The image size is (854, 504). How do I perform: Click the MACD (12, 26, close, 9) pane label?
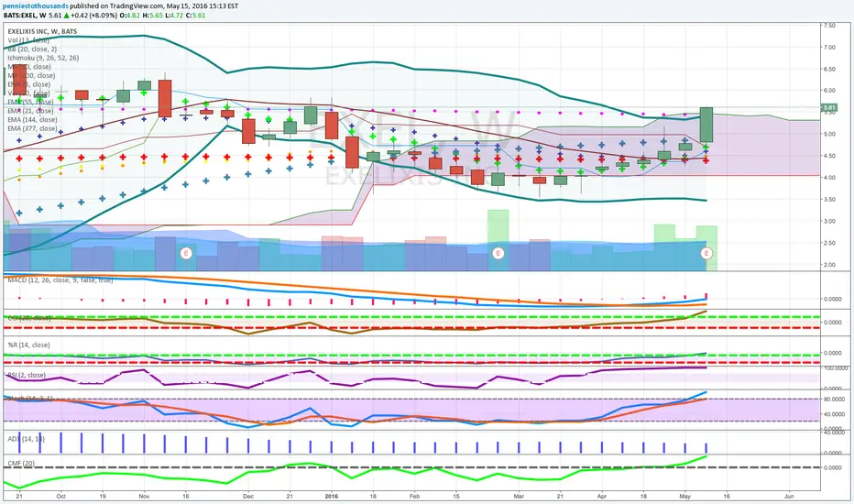(x=60, y=280)
